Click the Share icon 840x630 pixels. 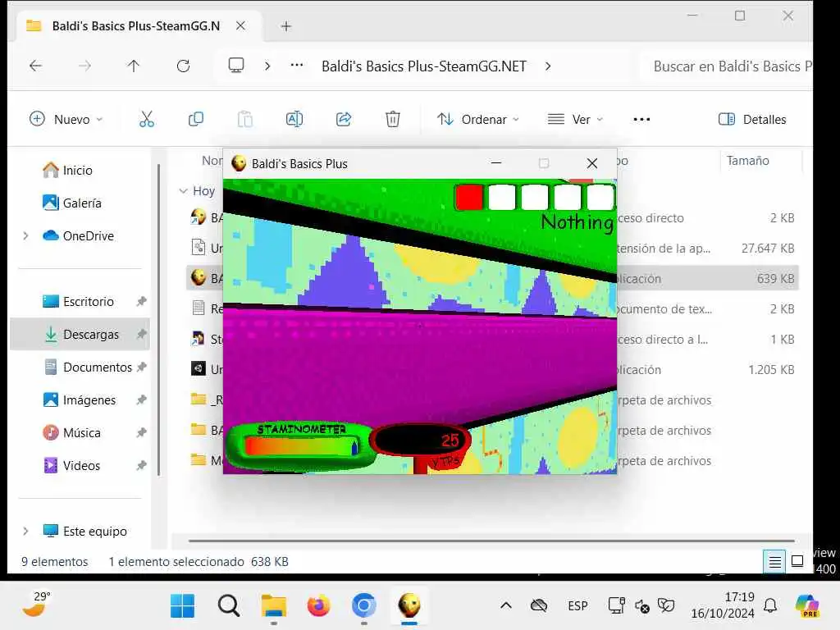coord(344,119)
